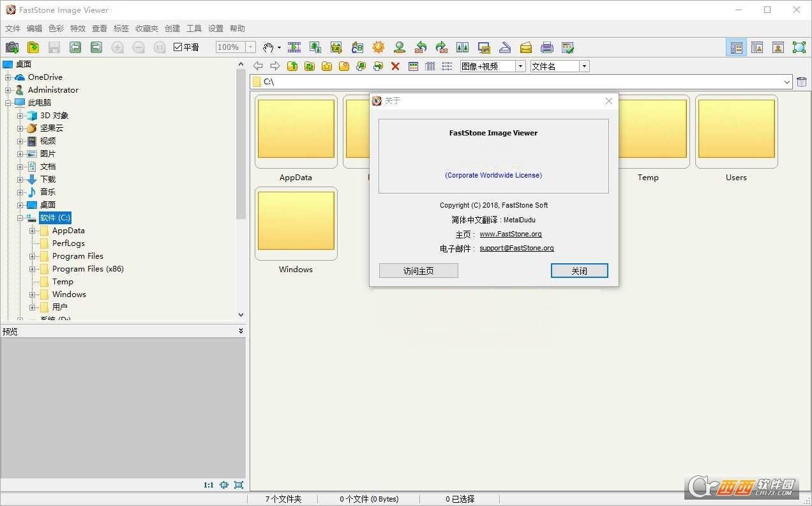Expand the OneDrive tree node
The image size is (812, 506).
[x=8, y=77]
